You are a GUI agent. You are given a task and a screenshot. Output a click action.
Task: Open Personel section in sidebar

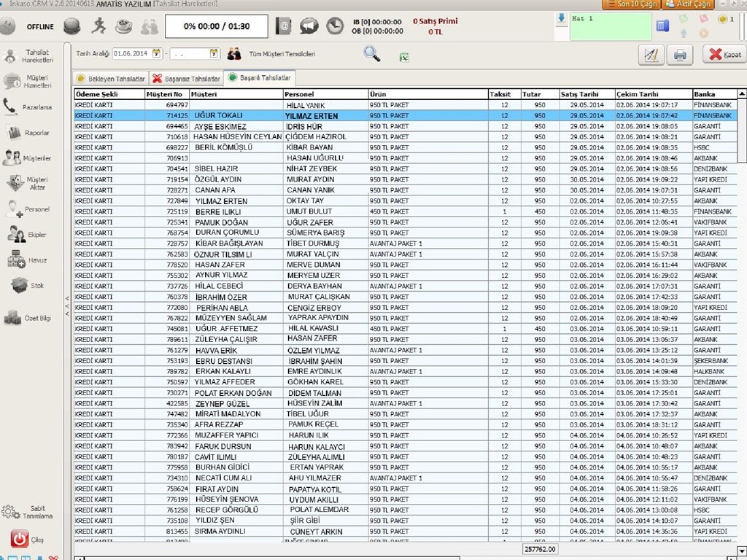[29, 209]
